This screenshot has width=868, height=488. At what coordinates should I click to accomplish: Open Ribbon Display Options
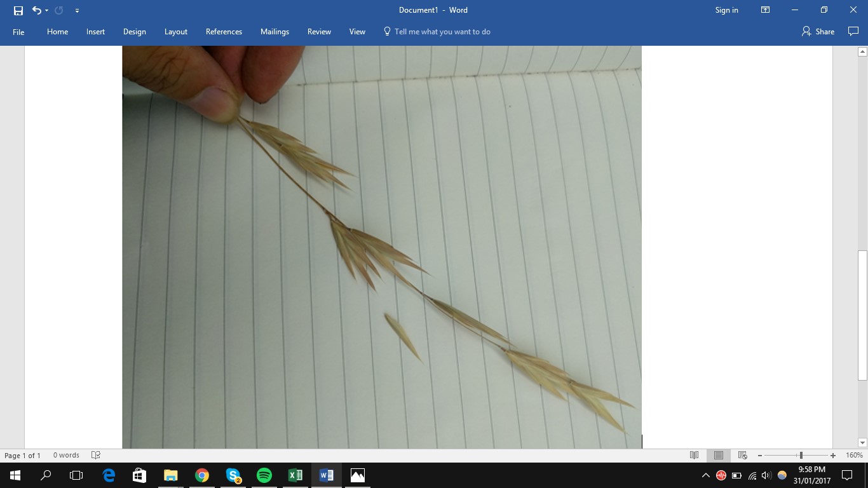[765, 10]
